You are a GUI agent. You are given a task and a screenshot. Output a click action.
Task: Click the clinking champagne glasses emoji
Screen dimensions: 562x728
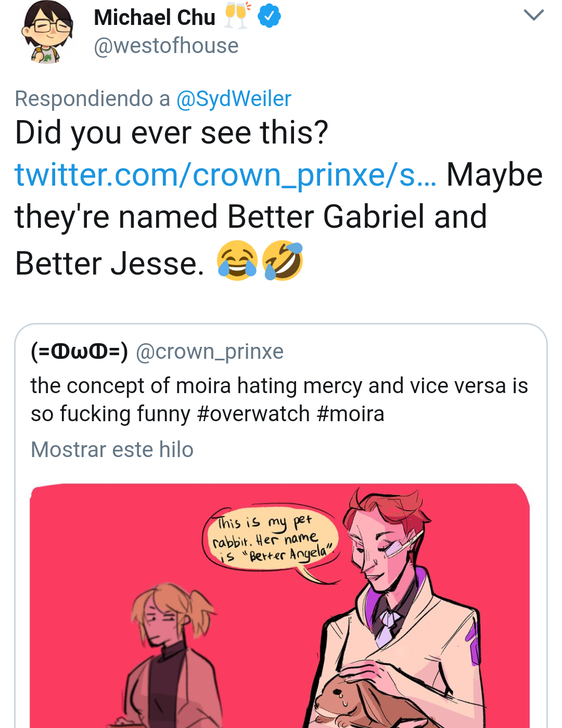click(237, 16)
